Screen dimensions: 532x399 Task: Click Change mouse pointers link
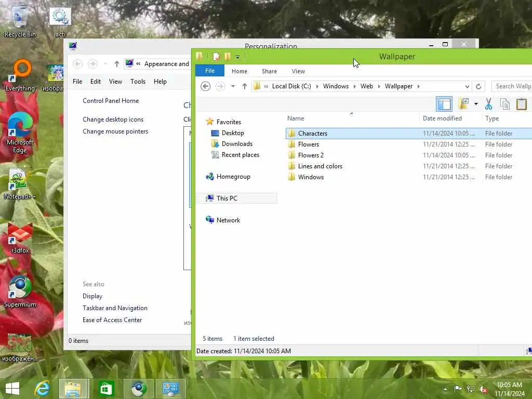(115, 131)
